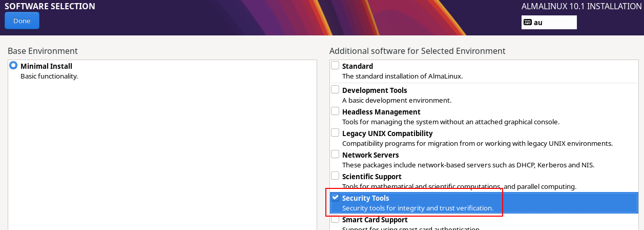Screen dimensions: 644x230
Task: Click the Development Tools description text
Action: [397, 100]
